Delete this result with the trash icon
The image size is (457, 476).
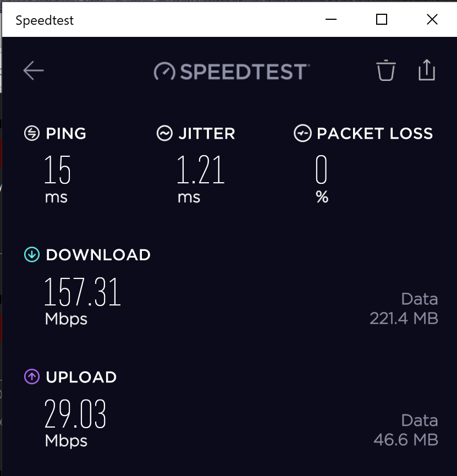386,70
